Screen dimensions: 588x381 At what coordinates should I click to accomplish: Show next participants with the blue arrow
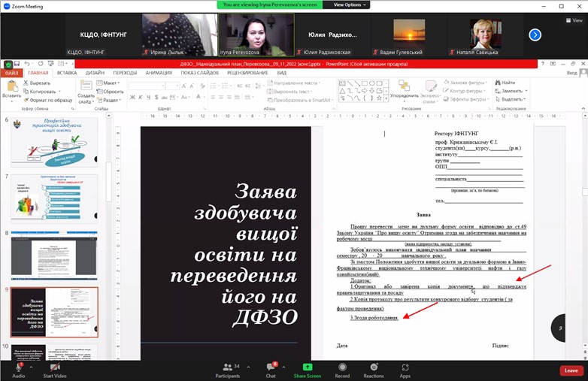535,35
